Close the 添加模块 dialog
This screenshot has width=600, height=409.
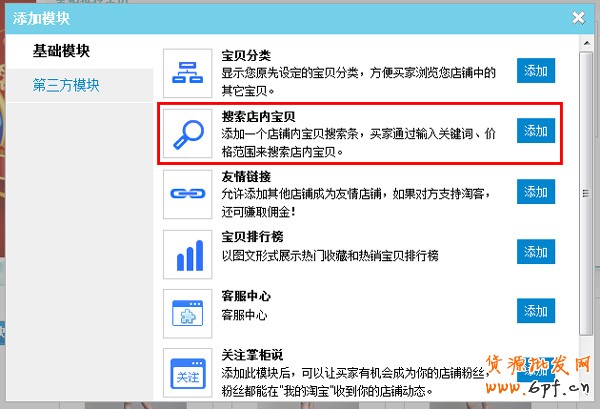coord(578,17)
